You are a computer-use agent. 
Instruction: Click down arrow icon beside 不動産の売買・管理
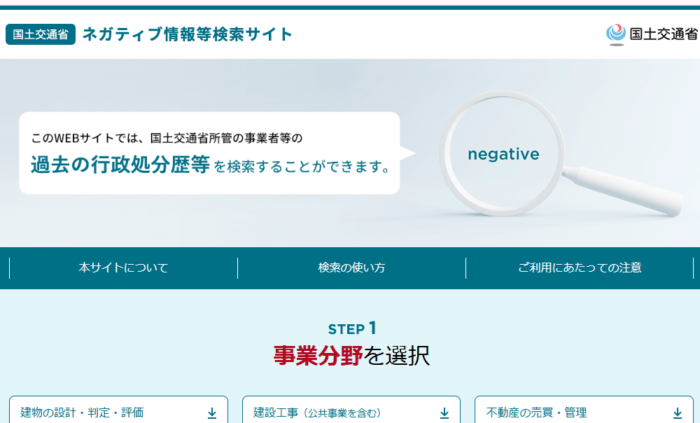[677, 412]
